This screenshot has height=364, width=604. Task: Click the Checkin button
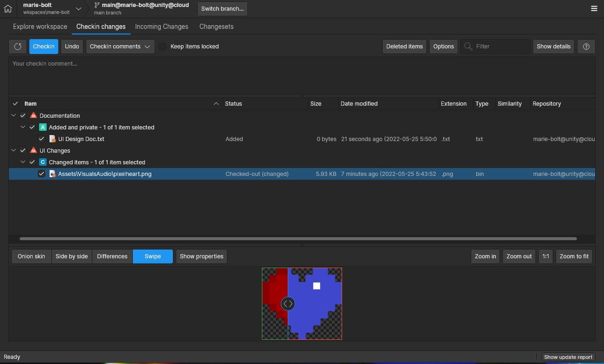pos(43,46)
